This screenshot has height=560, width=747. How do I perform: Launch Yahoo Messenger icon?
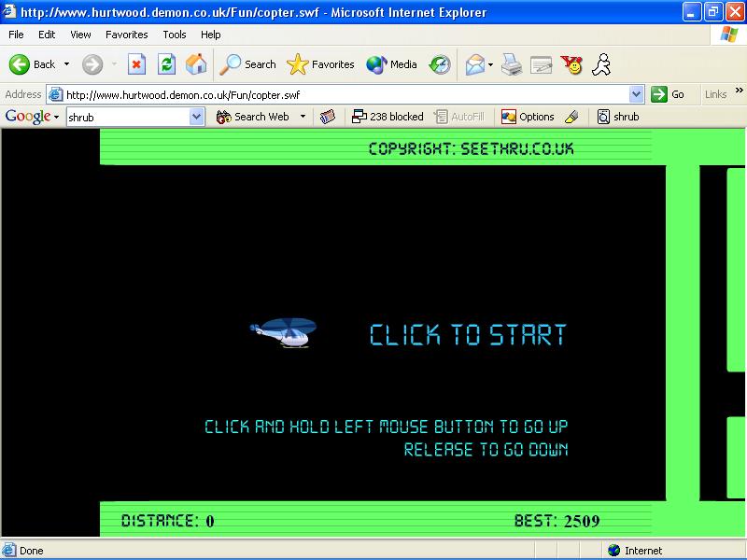click(x=571, y=64)
